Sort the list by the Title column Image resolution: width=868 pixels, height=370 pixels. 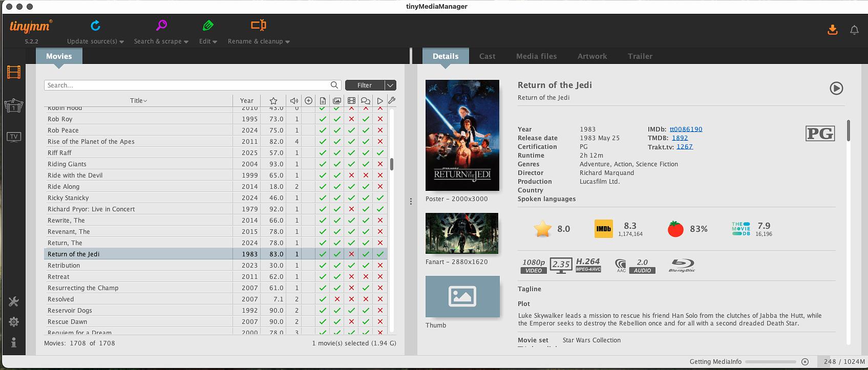pyautogui.click(x=138, y=101)
